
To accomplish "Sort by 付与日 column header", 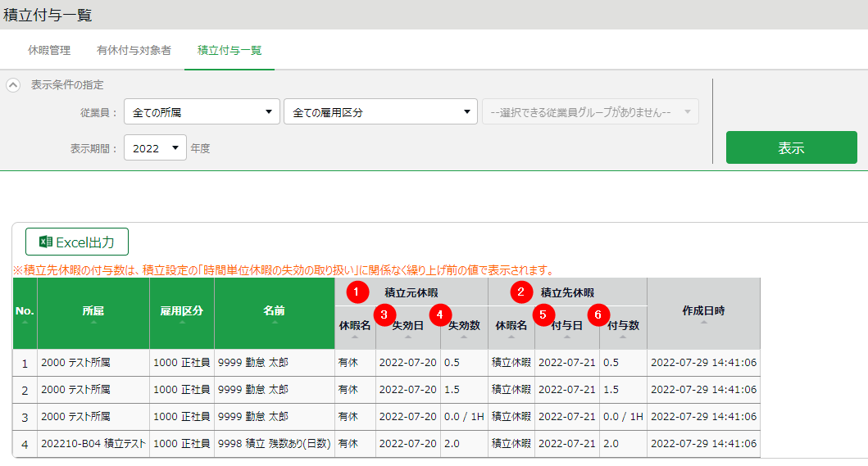I will click(x=567, y=327).
